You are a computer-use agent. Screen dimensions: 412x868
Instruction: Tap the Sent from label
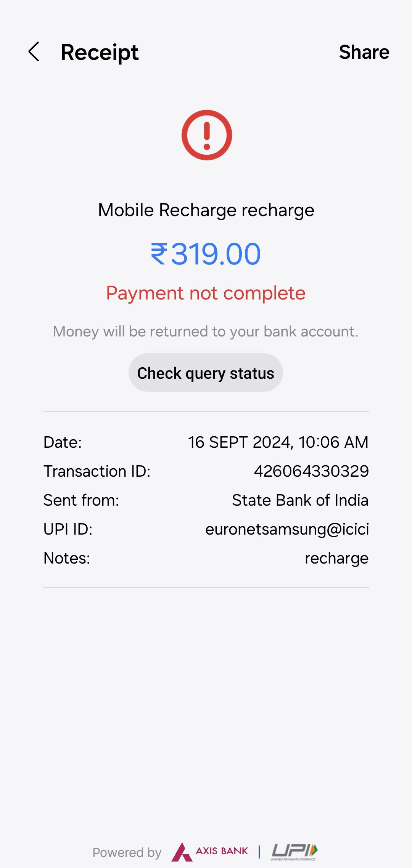[81, 500]
